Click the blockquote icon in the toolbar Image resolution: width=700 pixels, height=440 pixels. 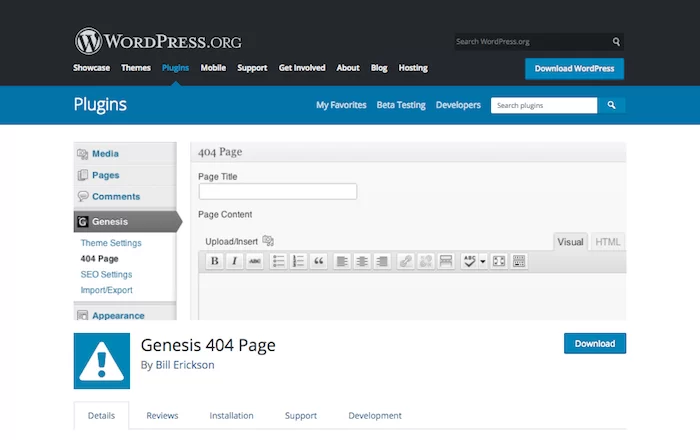(x=319, y=261)
